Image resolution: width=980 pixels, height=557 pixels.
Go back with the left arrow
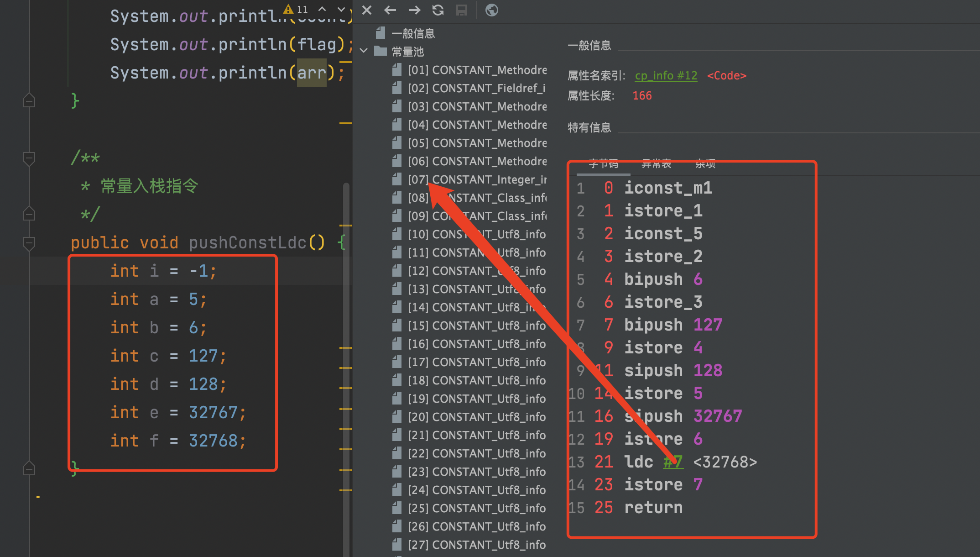click(390, 10)
